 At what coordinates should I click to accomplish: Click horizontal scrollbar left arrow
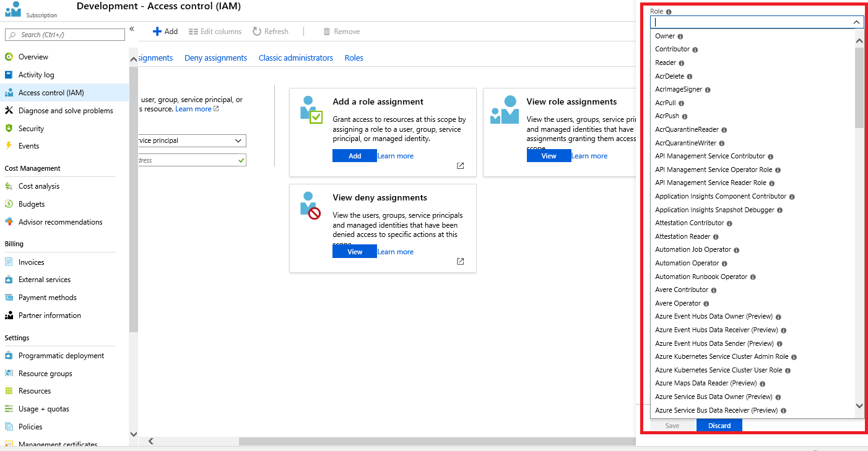pos(150,441)
